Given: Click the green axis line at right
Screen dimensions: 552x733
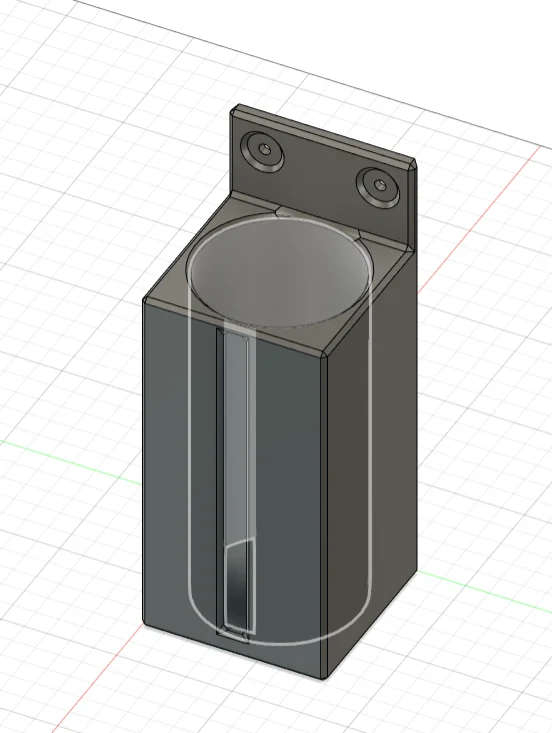Looking at the screenshot, I should (x=485, y=591).
